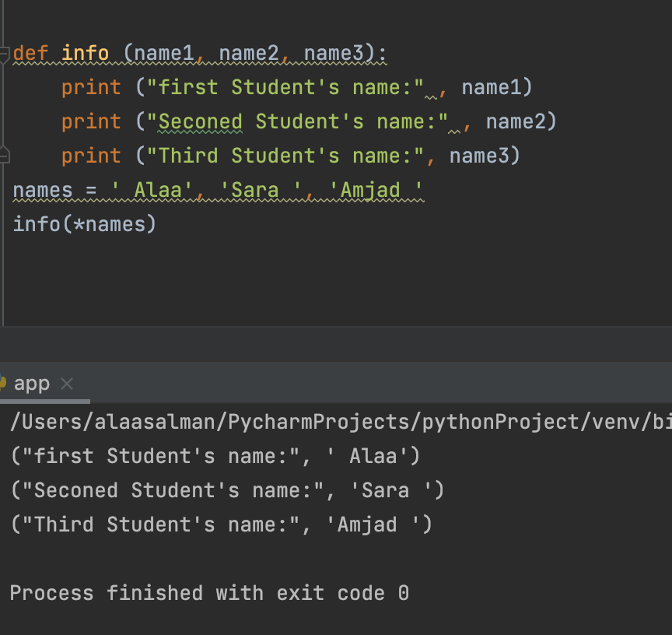Select the app run tab
The image size is (672, 635).
31,384
